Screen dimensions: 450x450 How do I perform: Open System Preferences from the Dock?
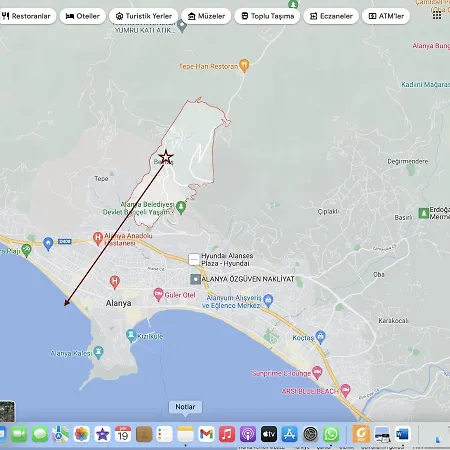(x=310, y=434)
